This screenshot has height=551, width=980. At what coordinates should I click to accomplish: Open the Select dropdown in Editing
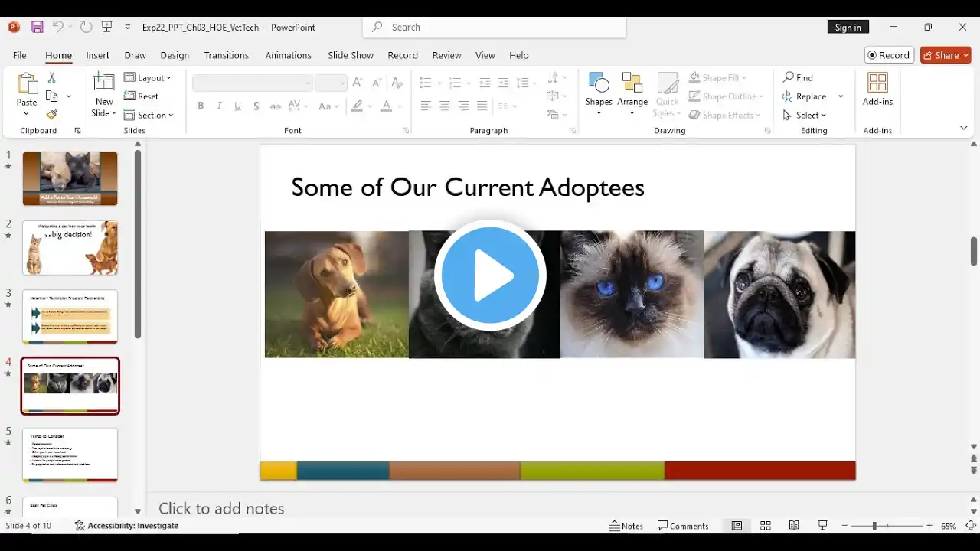805,115
